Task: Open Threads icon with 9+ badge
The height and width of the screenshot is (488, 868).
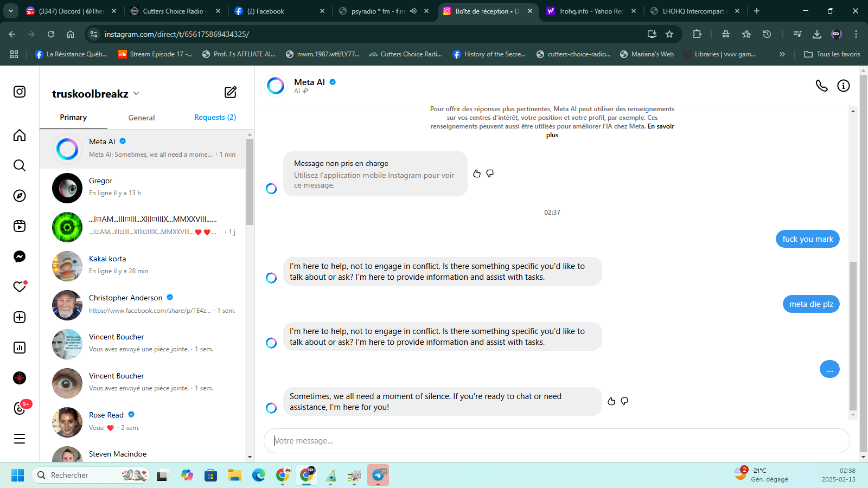Action: [x=20, y=408]
